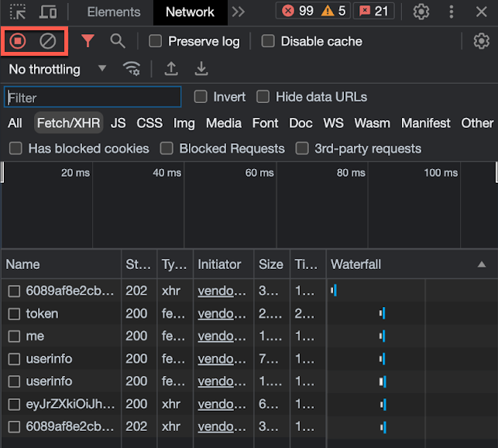The width and height of the screenshot is (498, 448).
Task: Open network conditions wifi icon
Action: pyautogui.click(x=132, y=69)
